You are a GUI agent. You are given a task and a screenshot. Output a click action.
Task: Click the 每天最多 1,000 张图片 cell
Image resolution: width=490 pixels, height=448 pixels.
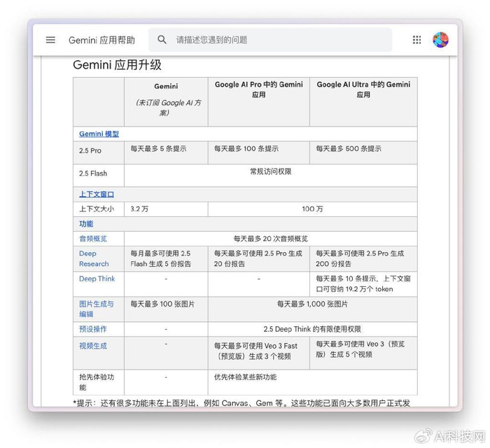312,309
